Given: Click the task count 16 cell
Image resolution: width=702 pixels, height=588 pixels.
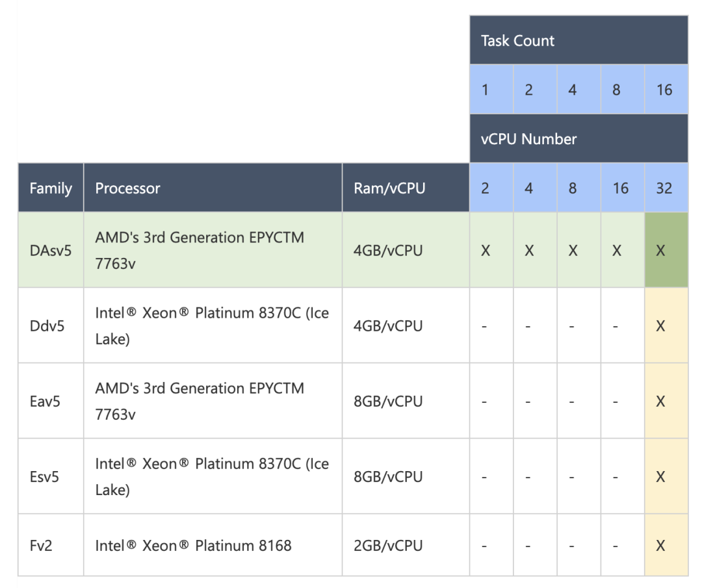Looking at the screenshot, I should [666, 90].
